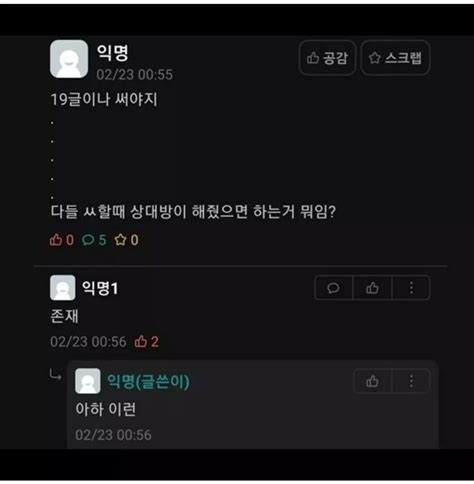Open the post author's avatar

[69, 59]
